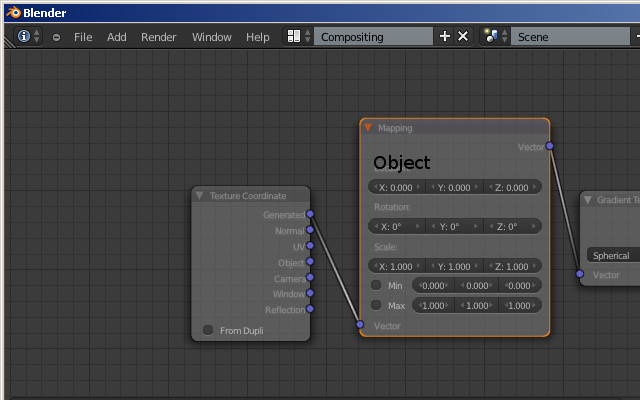Screen dimensions: 640x400
Task: Click the Rotation Y 0° field
Action: [454, 226]
